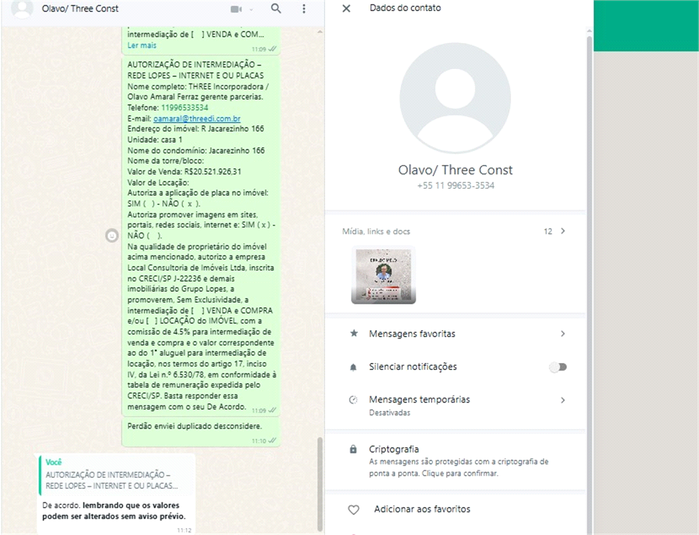Open the video call options dropdown arrow
This screenshot has height=535, width=699.
(x=251, y=9)
